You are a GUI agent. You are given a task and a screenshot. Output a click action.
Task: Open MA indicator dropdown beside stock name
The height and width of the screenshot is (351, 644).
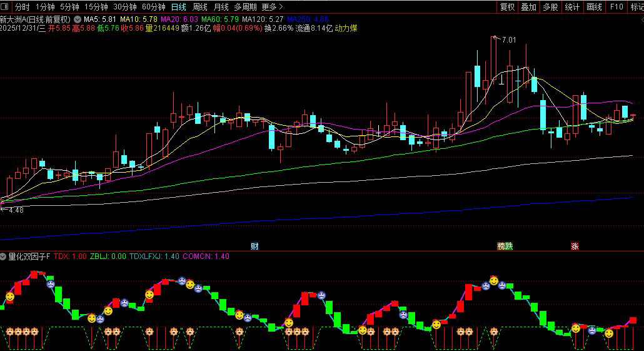(77, 19)
